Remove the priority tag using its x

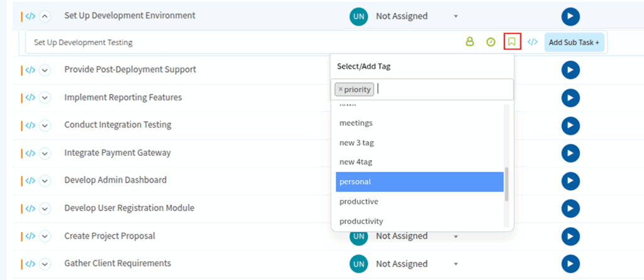click(340, 89)
